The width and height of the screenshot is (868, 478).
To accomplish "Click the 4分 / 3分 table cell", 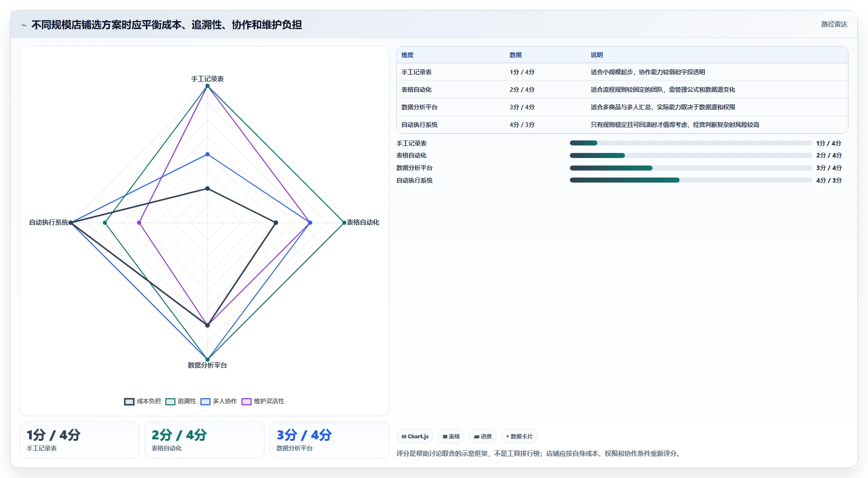I will [522, 125].
